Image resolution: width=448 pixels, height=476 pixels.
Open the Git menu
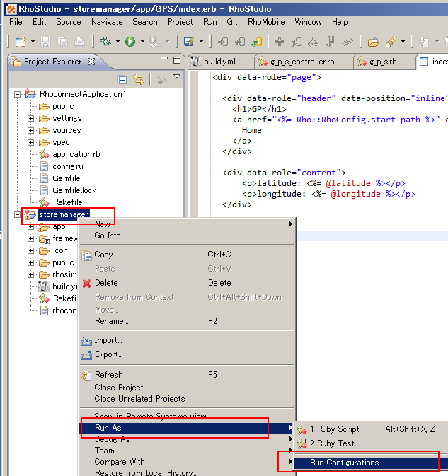point(231,22)
